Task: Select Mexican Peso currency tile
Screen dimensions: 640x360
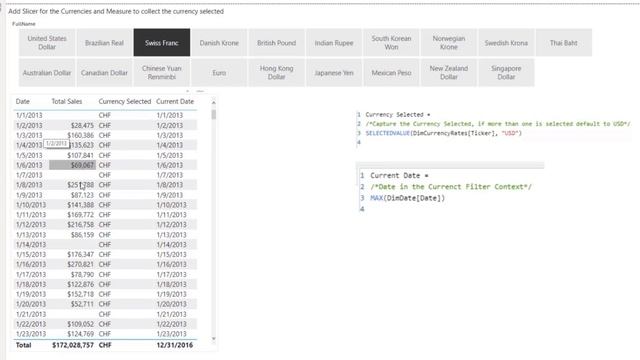Action: 391,73
